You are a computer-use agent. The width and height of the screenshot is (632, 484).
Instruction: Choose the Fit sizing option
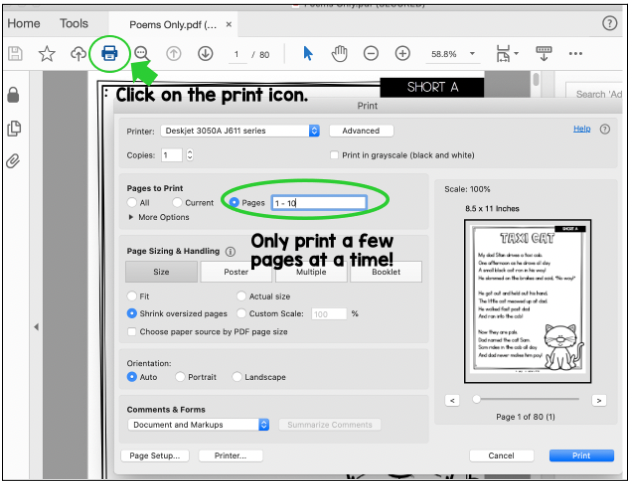point(131,296)
